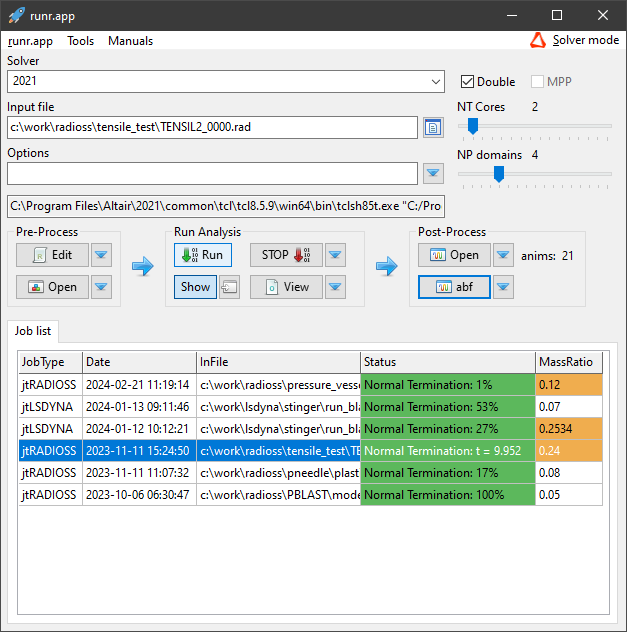Viewport: 627px width, 632px height.
Task: Sort by Status column header
Action: pyautogui.click(x=448, y=362)
